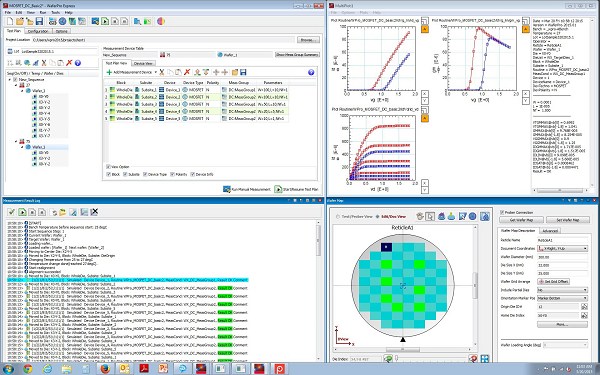Screen dimensions: 600x375
Task: Click the green play icon in main toolbar
Action: pyautogui.click(x=105, y=21)
